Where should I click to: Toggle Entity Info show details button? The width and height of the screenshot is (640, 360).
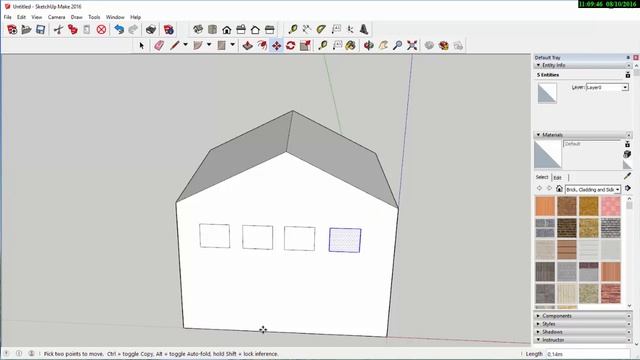[x=628, y=75]
